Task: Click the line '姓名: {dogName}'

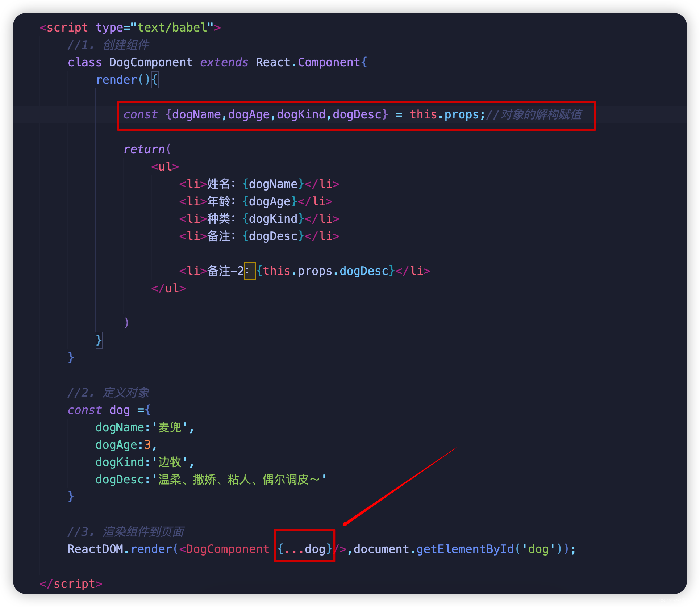Action: click(x=259, y=184)
